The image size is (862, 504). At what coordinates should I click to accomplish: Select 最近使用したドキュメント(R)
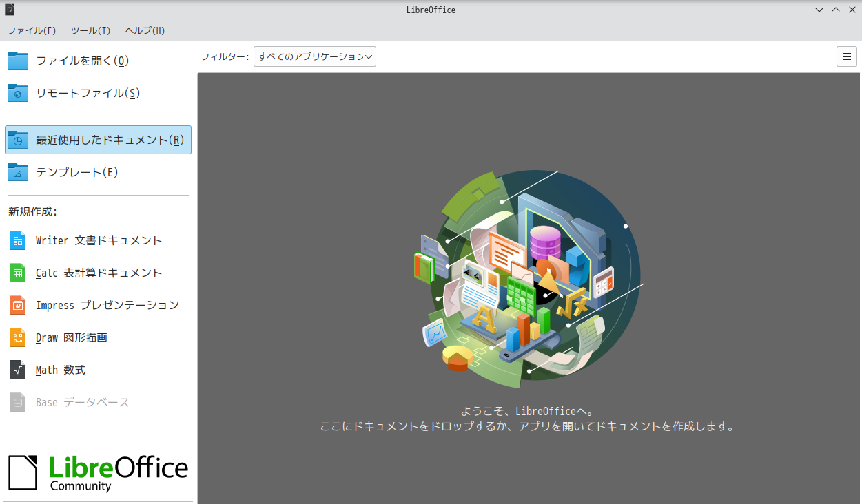[98, 140]
